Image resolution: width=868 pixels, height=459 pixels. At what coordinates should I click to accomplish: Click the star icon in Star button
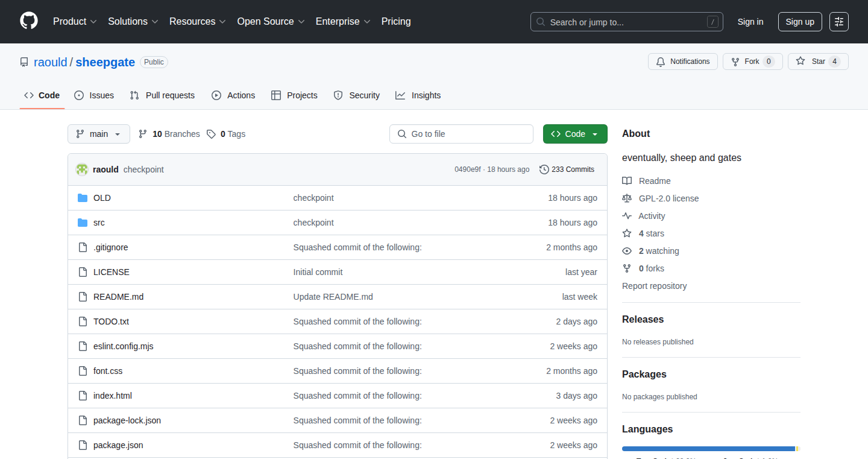[800, 61]
